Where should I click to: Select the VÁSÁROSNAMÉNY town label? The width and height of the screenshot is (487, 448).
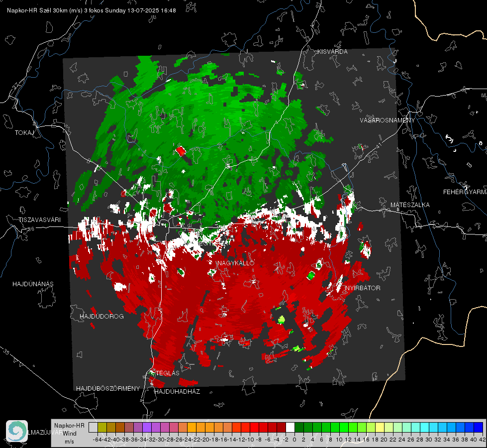coord(388,120)
